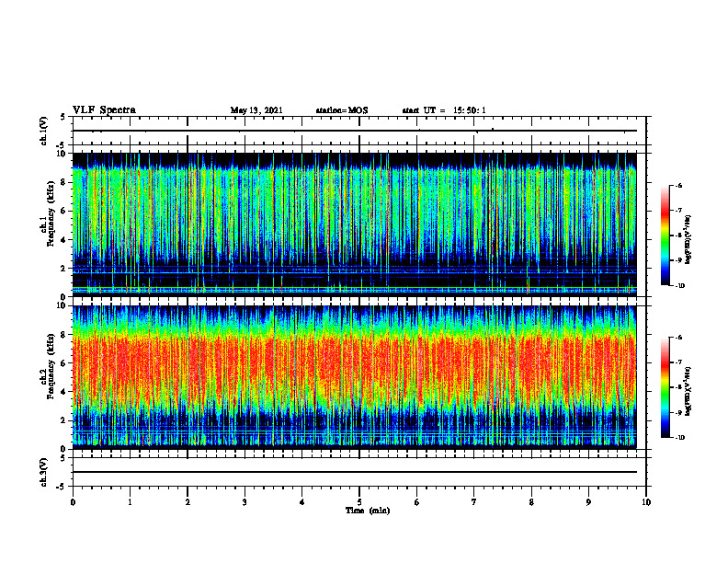This screenshot has width=728, height=563.
Task: Click the log(PSD) label beside the ch.2 color bar
Action: coord(688,391)
